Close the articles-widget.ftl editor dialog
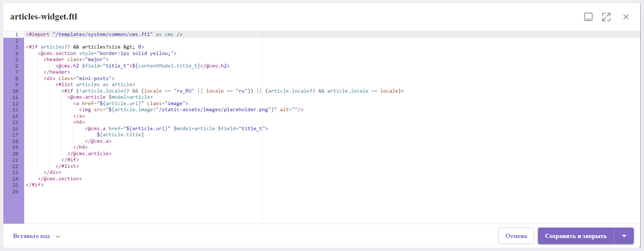 [x=626, y=17]
